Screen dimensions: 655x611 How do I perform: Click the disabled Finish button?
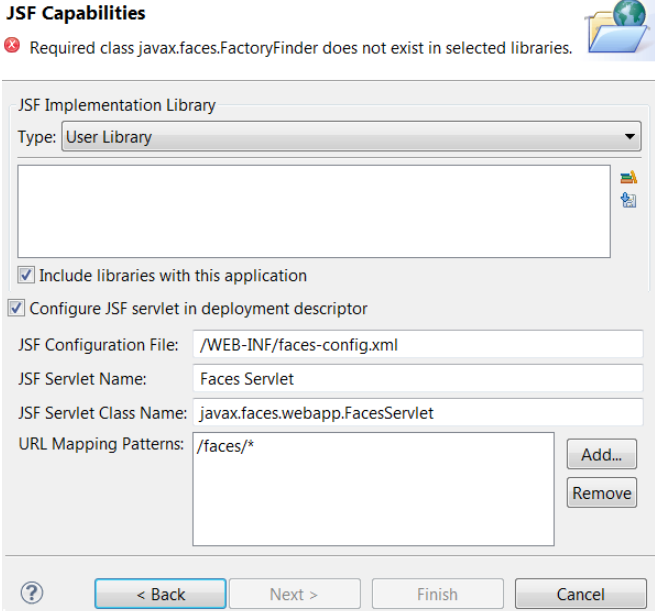pyautogui.click(x=437, y=594)
